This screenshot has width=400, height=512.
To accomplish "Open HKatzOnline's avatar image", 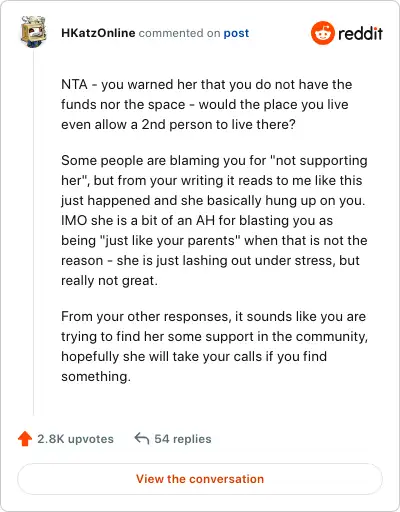I will point(33,32).
